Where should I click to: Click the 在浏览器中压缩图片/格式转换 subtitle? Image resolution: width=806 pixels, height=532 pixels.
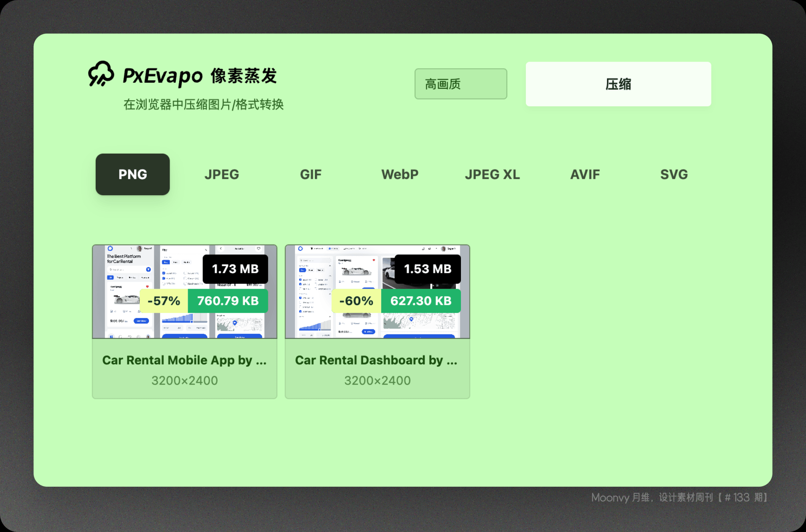[203, 105]
